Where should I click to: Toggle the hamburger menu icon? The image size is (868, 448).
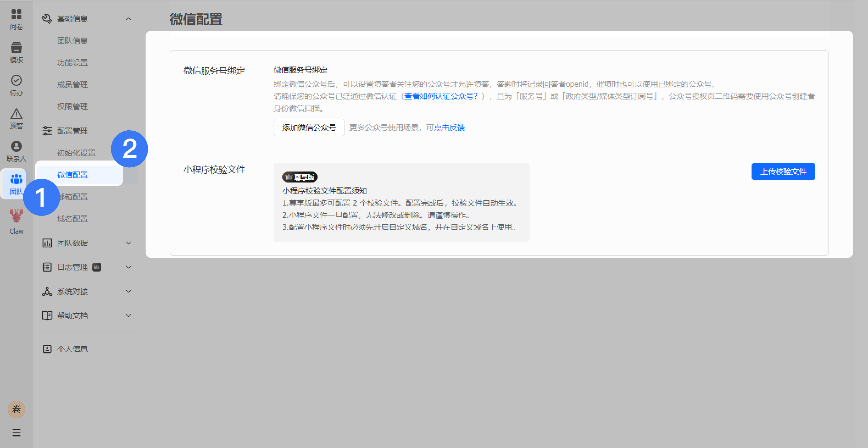16,433
